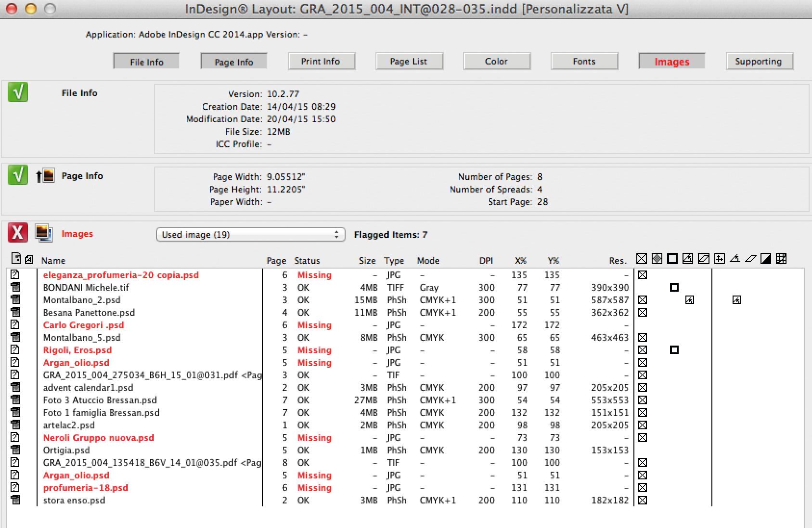
Task: Toggle the bold square flag for BONDANI Michele.tif
Action: (674, 287)
